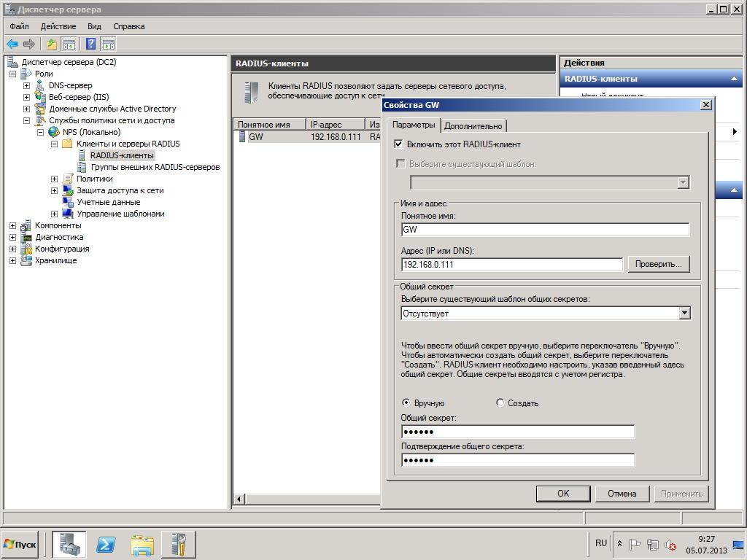This screenshot has width=747, height=560.
Task: Click the Подтверждение общего секрета field
Action: point(518,460)
